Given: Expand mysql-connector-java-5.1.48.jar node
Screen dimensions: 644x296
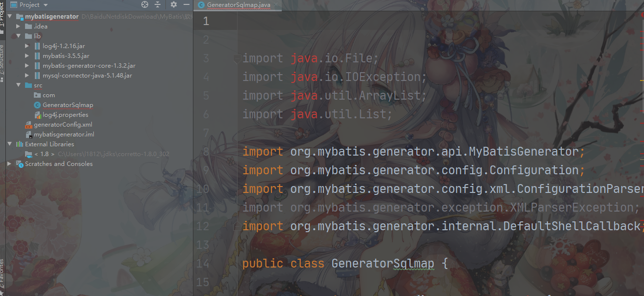Looking at the screenshot, I should 27,76.
